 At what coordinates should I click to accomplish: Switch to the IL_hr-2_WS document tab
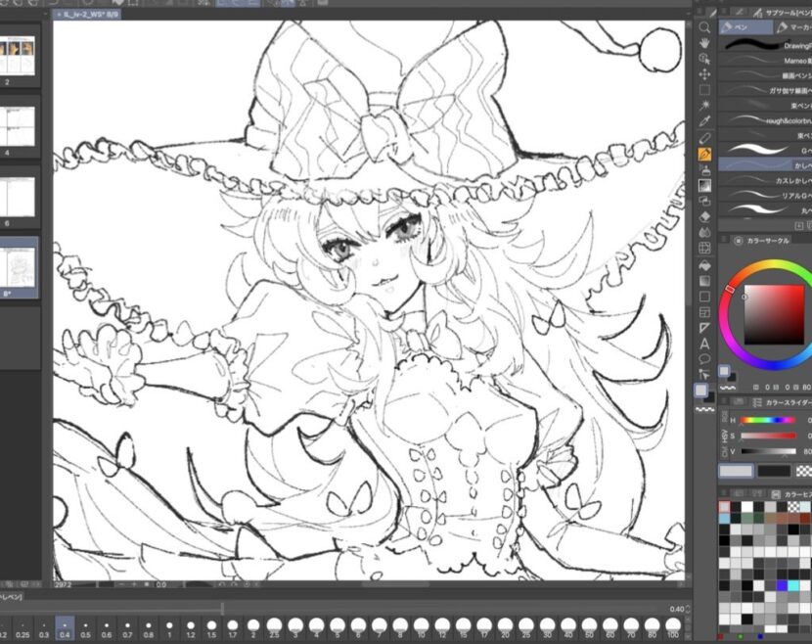(91, 15)
